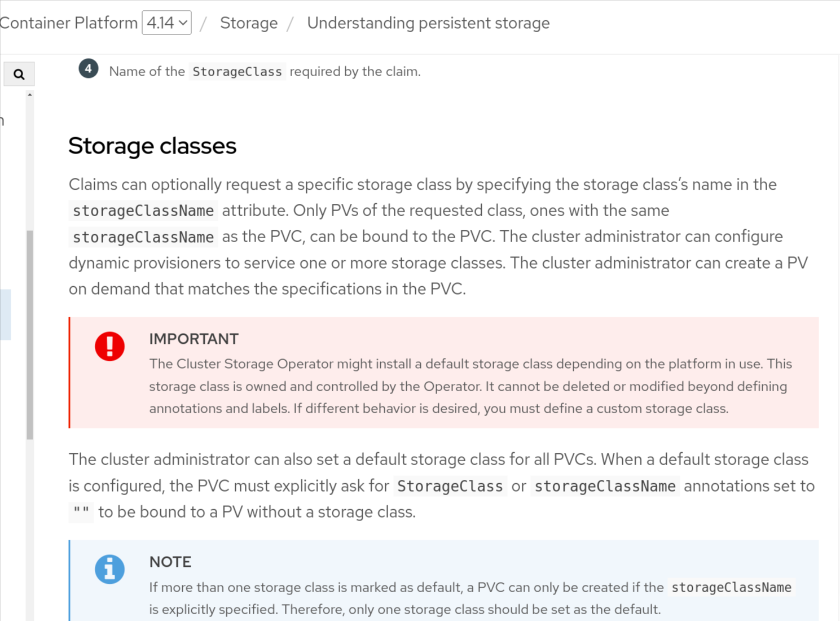Image resolution: width=840 pixels, height=621 pixels.
Task: Click the scrollbar's up arrow
Action: pyautogui.click(x=29, y=96)
